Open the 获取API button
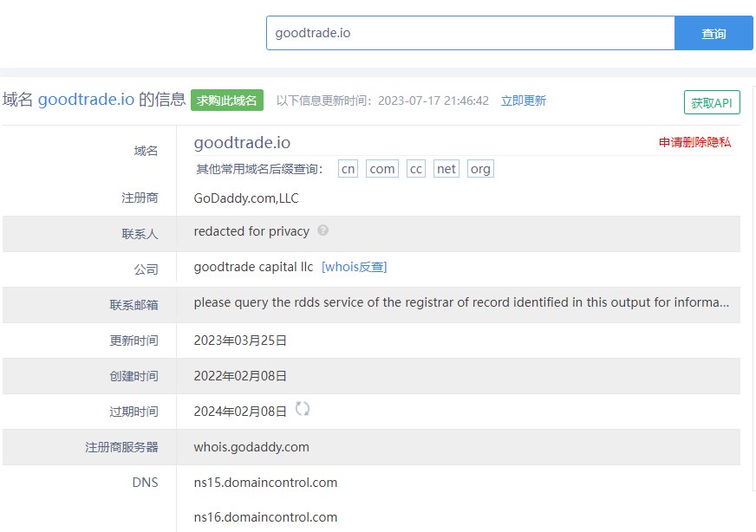 (711, 102)
